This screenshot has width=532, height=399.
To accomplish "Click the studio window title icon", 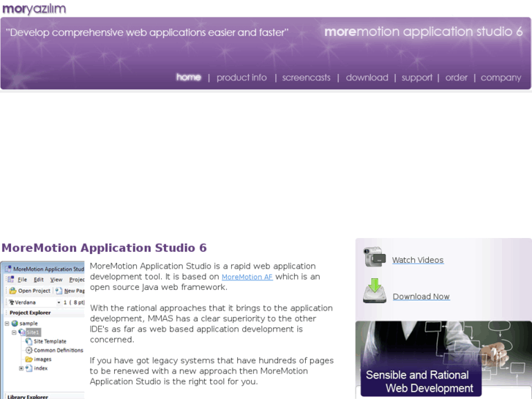I will tap(8, 269).
